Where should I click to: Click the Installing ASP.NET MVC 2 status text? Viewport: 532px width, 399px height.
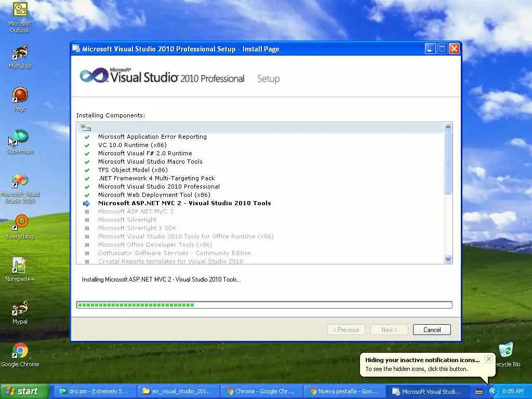(162, 280)
